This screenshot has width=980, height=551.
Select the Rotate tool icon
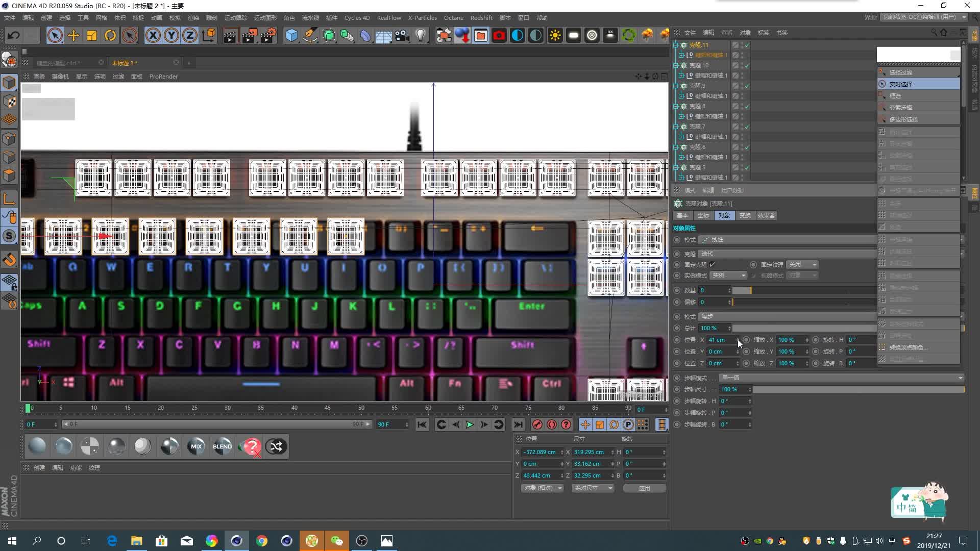(110, 35)
